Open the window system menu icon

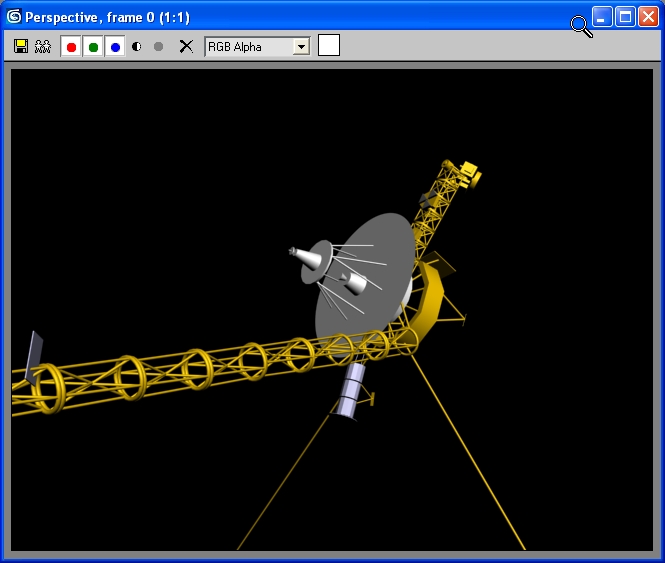coord(14,17)
